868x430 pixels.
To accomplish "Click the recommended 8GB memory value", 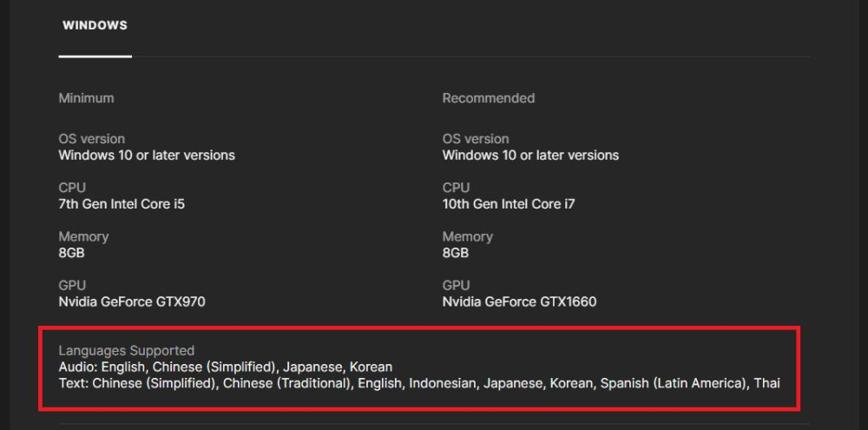I will pyautogui.click(x=455, y=253).
